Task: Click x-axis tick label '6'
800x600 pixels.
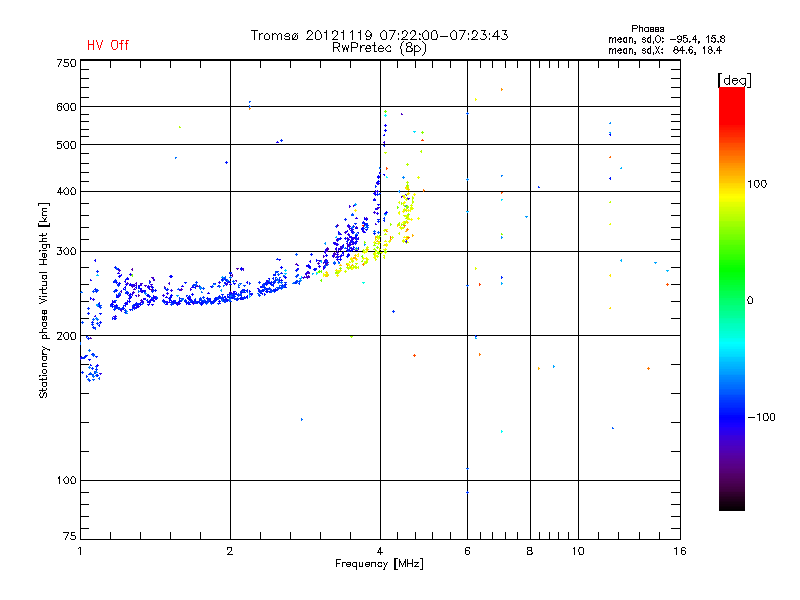Action: 467,551
